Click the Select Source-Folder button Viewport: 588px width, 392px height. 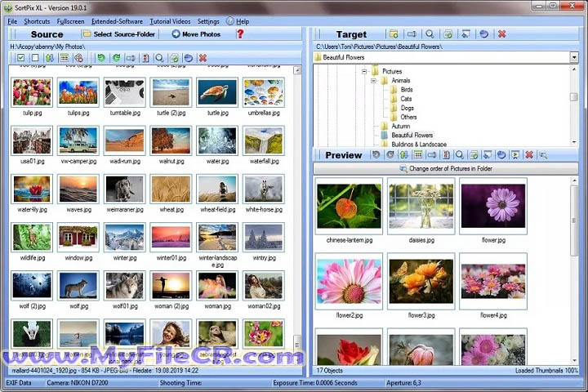[x=119, y=34]
